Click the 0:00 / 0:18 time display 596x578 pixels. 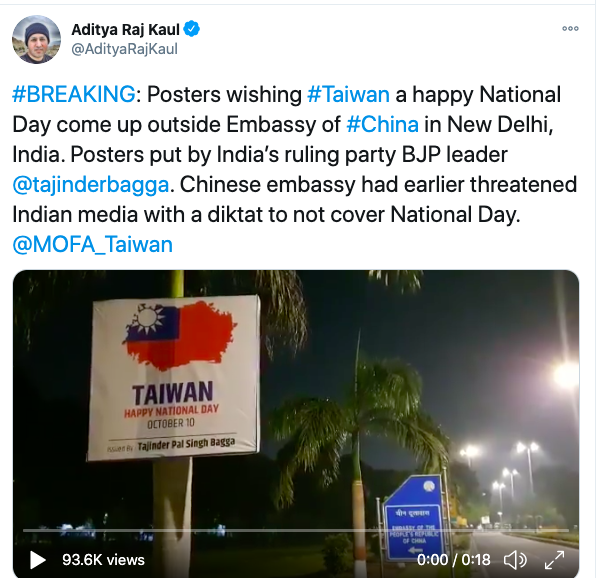tap(453, 560)
